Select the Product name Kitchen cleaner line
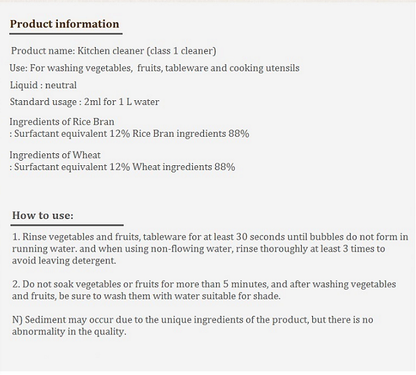Viewport: 416px width, 375px height. point(114,51)
